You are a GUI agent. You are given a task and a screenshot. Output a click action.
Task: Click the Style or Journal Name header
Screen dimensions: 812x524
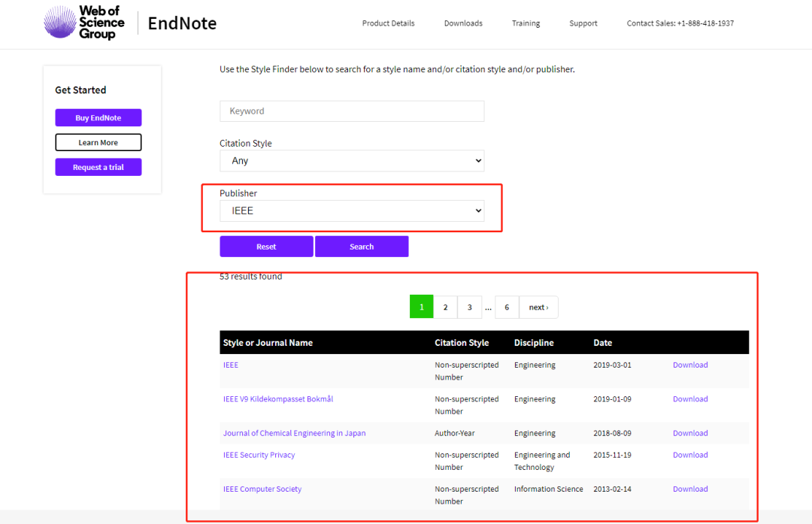tap(268, 343)
